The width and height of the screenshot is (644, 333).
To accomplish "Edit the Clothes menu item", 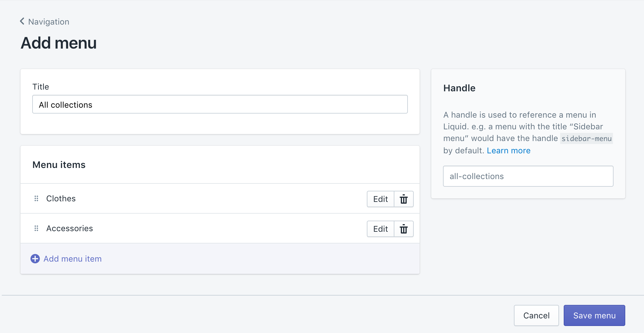I will (380, 199).
